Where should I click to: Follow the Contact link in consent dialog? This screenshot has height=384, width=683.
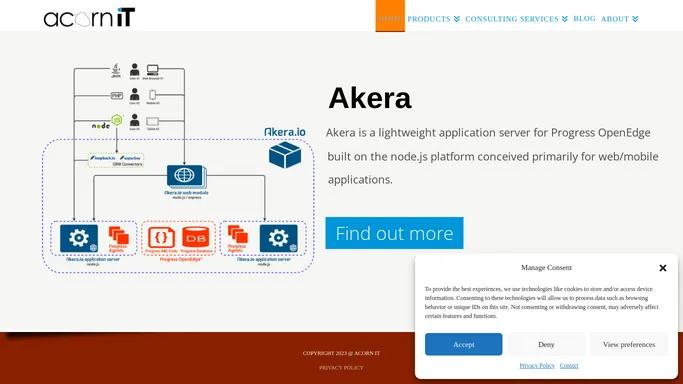click(569, 366)
